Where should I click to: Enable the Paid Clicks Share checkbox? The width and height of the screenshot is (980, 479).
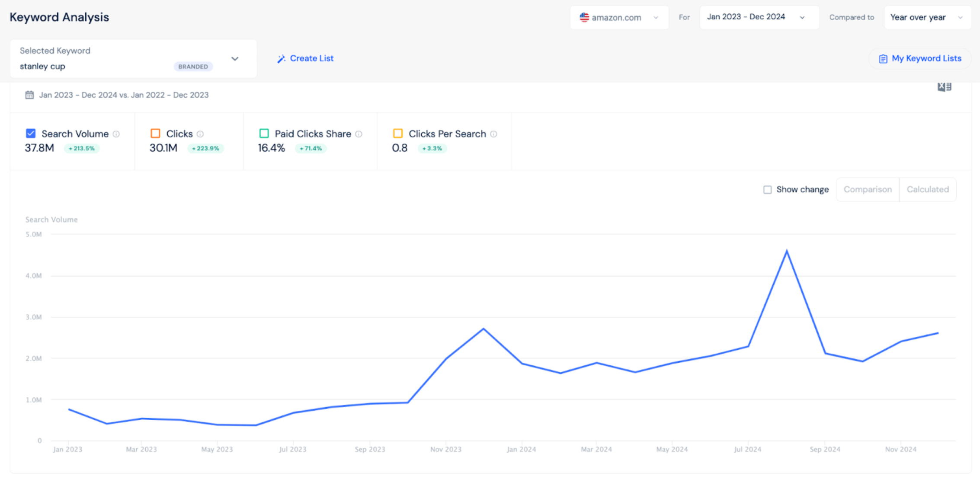(x=264, y=134)
